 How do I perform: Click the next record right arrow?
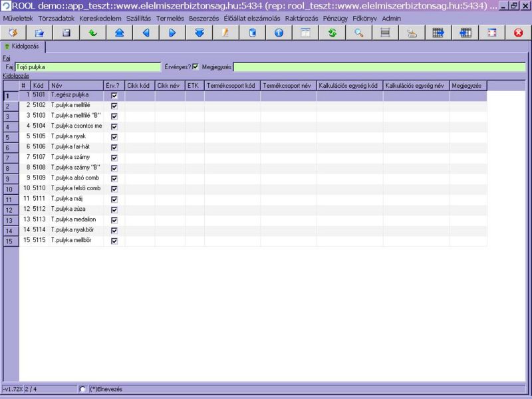[x=172, y=33]
